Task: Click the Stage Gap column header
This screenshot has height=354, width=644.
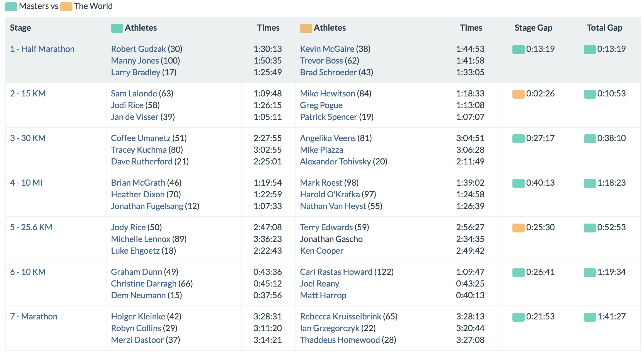Action: click(533, 28)
